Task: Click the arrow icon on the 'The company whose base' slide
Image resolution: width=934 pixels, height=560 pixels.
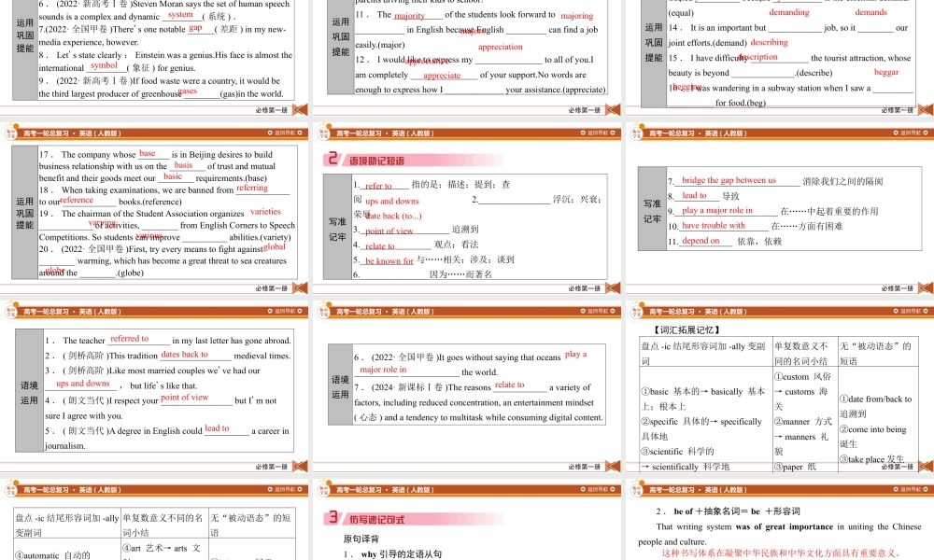Action: [x=301, y=288]
